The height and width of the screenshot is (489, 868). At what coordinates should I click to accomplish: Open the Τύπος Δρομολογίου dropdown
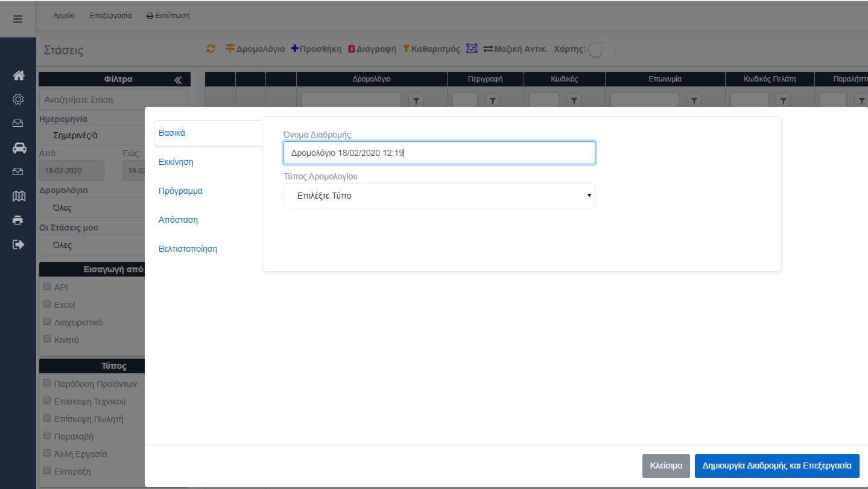439,196
